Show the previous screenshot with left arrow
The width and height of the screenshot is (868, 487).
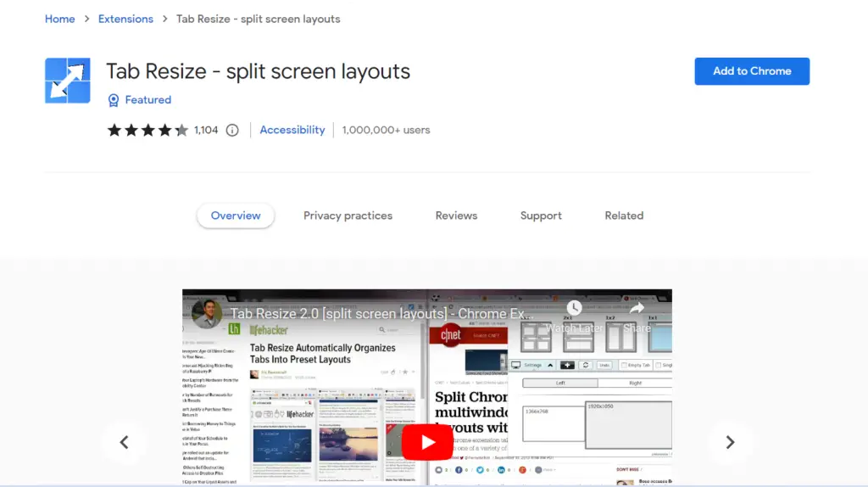click(x=124, y=442)
